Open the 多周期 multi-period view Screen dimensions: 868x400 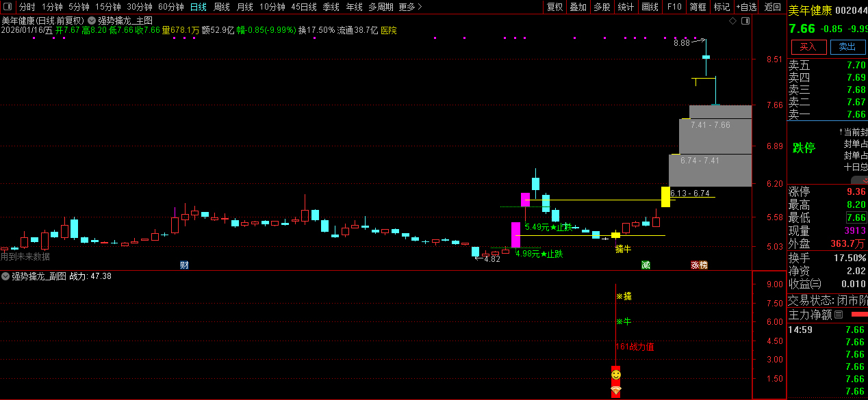381,7
